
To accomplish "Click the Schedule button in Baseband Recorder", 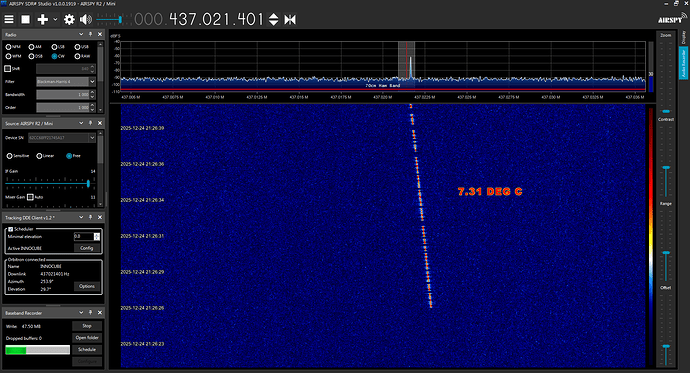I will point(87,350).
